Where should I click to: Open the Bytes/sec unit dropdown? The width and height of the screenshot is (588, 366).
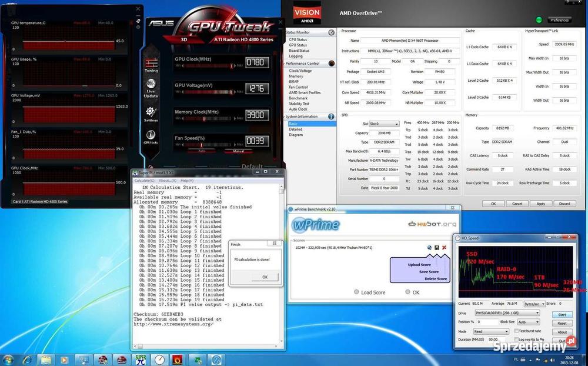pyautogui.click(x=534, y=304)
